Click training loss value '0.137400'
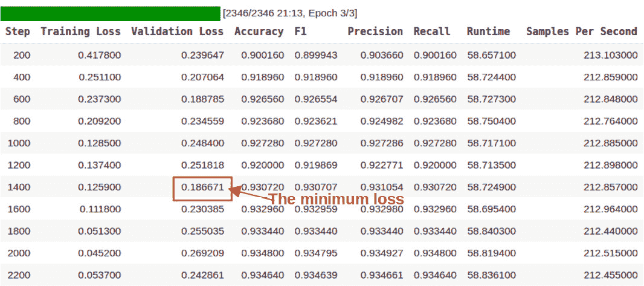 [100, 165]
